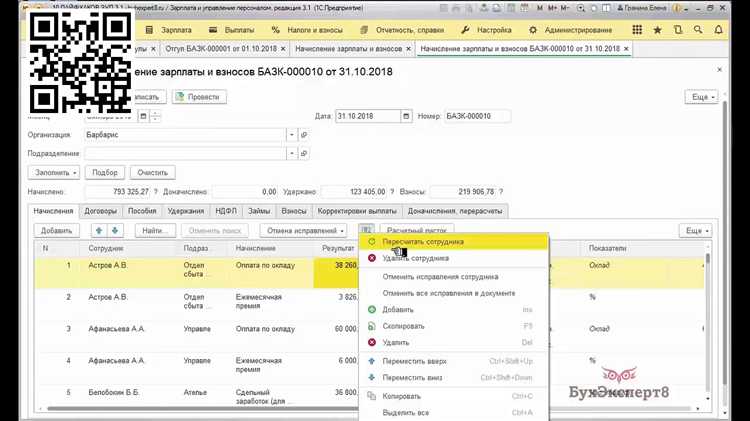Choose Отменить все исправления в документе
Image resolution: width=750 pixels, height=421 pixels.
click(x=453, y=293)
